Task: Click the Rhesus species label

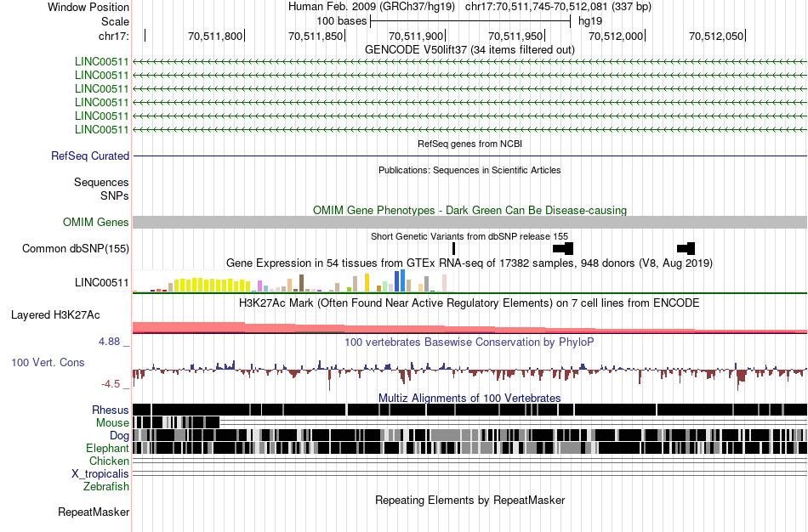Action: coord(111,410)
